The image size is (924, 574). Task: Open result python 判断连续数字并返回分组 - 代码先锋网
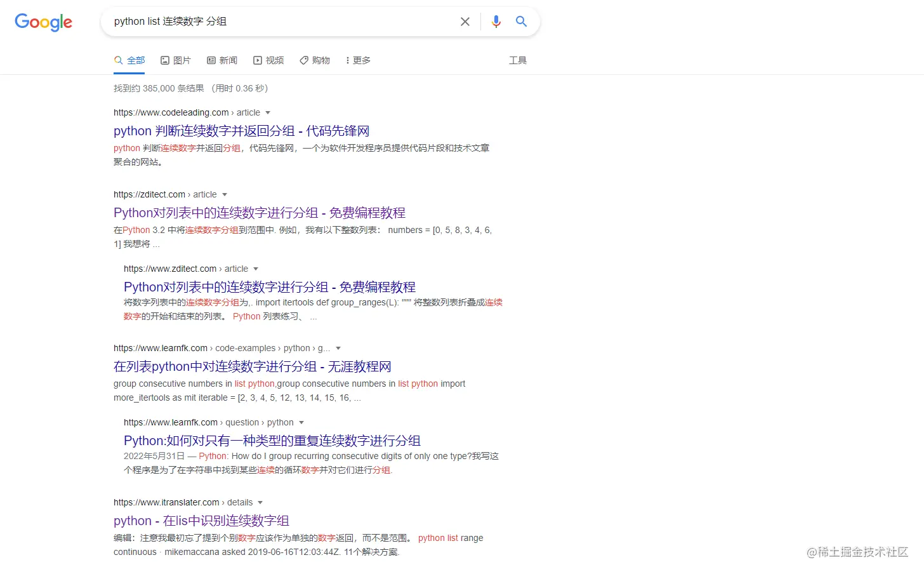click(241, 131)
